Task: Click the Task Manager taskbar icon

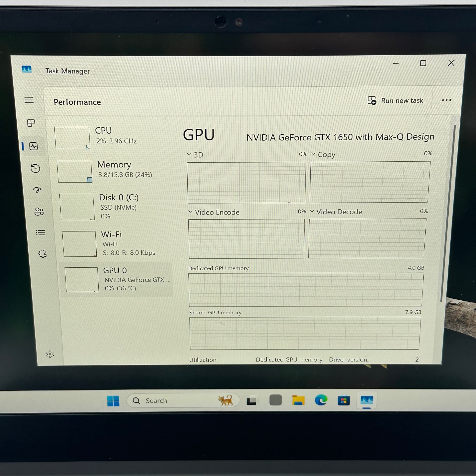Action: pos(367,400)
